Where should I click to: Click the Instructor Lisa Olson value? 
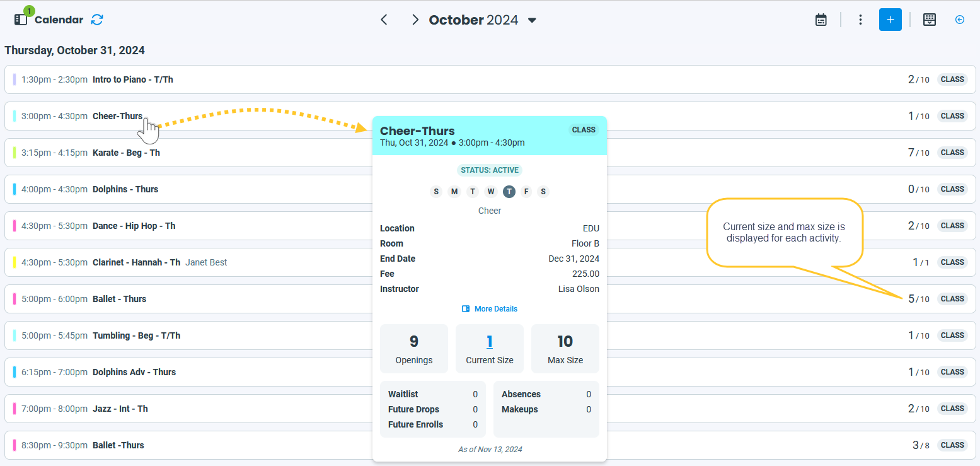pyautogui.click(x=579, y=289)
